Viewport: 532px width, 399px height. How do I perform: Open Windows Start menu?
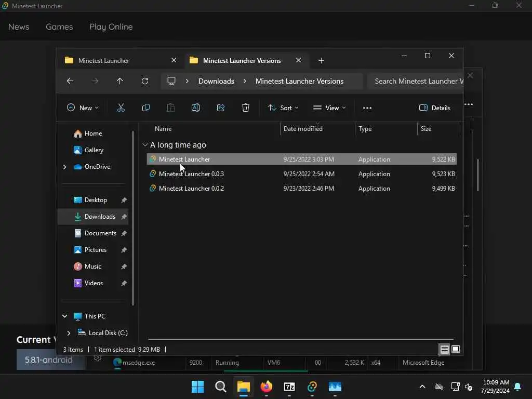(197, 387)
